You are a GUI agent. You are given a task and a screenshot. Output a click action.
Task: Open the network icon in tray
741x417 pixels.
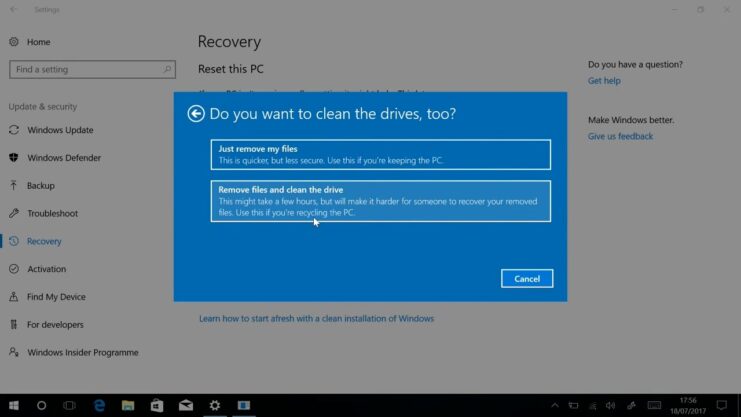tap(592, 406)
